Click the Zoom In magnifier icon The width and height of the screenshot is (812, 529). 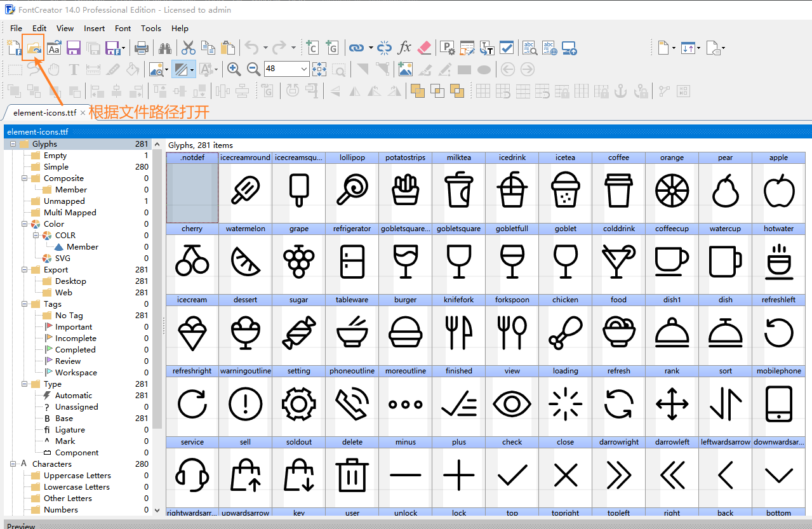pyautogui.click(x=234, y=69)
